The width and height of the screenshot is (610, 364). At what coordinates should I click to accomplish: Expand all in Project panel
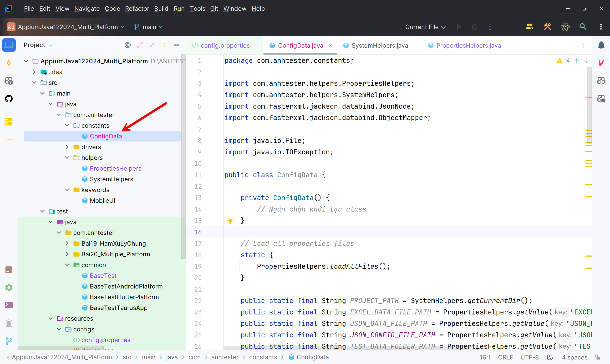pos(140,45)
